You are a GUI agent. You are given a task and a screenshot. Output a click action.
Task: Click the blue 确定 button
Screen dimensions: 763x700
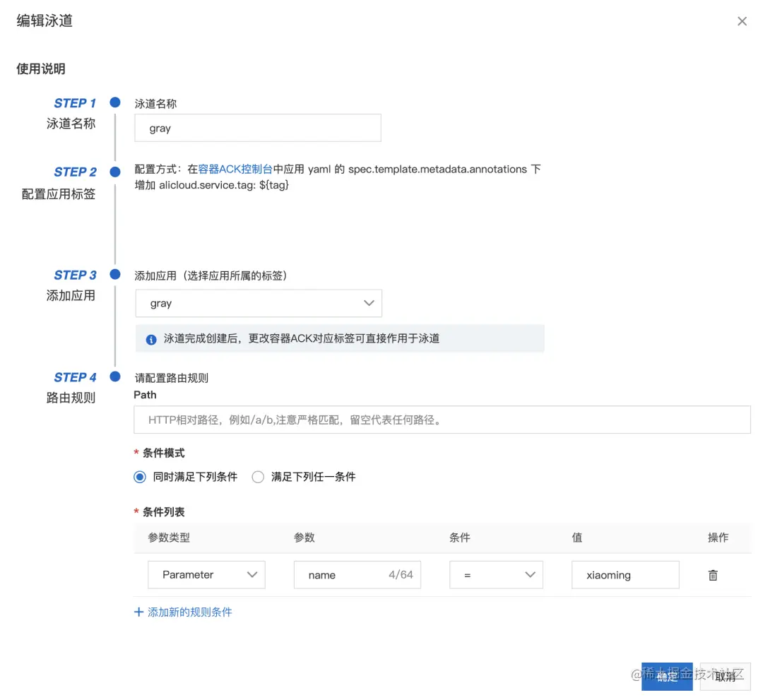(667, 676)
